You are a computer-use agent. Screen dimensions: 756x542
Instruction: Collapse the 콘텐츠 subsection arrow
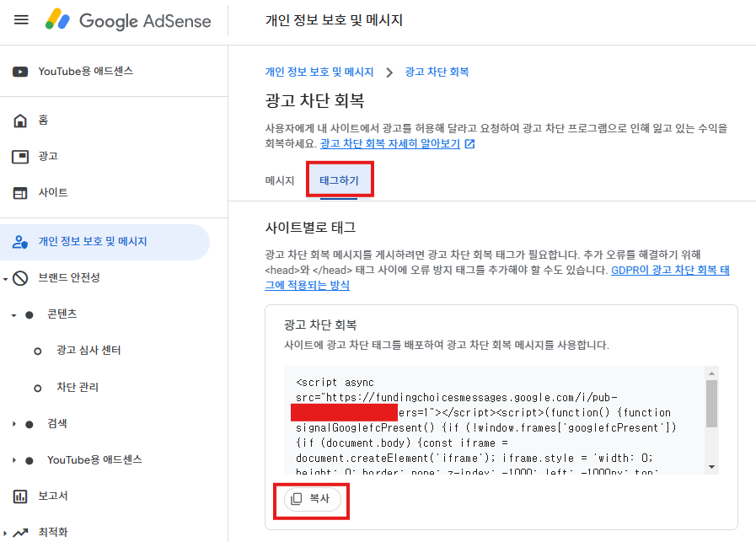14,315
